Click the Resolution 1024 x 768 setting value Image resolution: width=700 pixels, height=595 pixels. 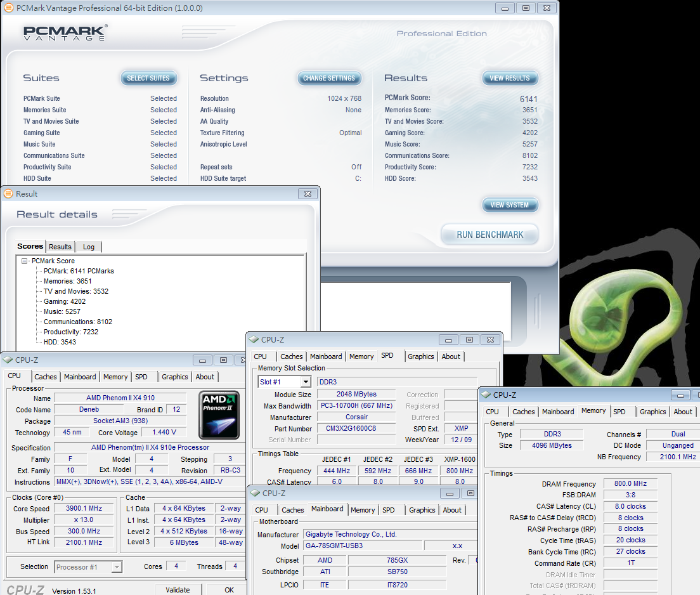(x=344, y=98)
